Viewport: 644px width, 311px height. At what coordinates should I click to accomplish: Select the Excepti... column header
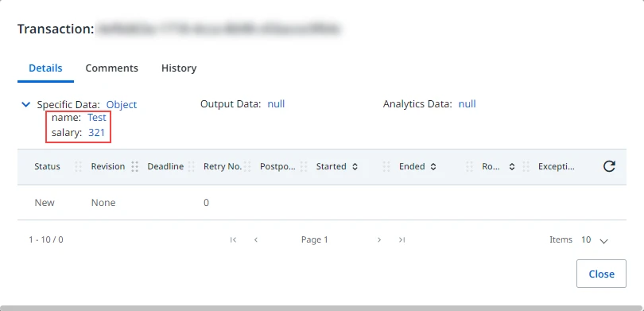click(x=556, y=166)
